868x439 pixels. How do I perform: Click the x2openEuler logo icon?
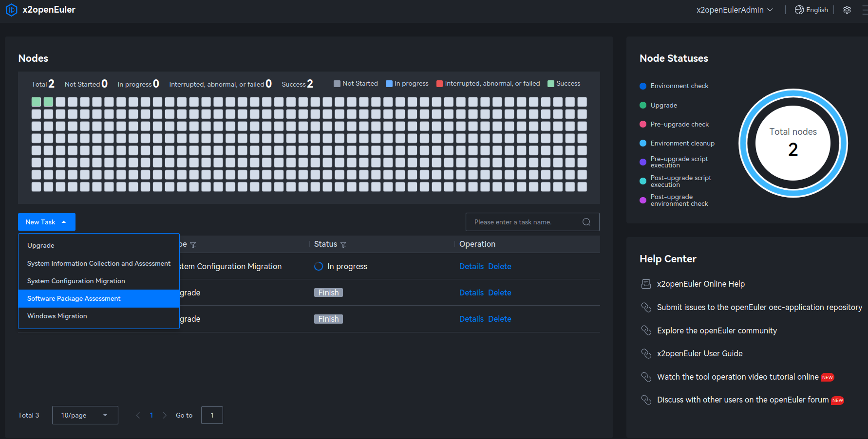[11, 10]
